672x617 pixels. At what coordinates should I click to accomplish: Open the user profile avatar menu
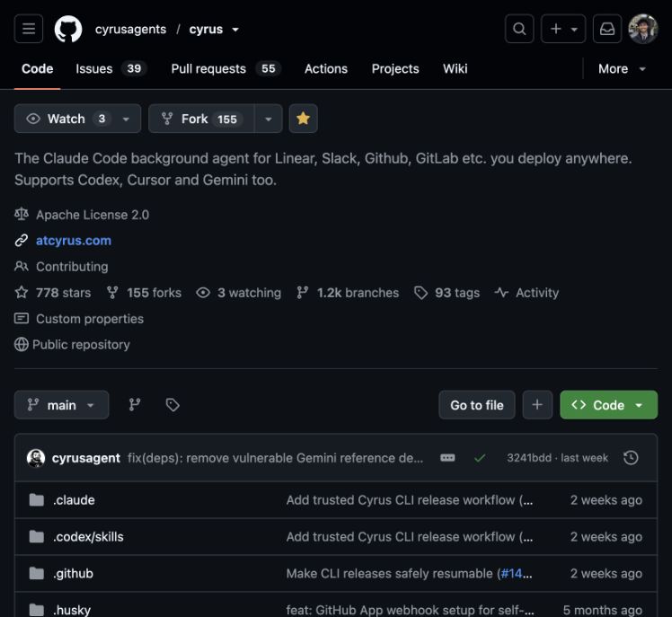(642, 29)
